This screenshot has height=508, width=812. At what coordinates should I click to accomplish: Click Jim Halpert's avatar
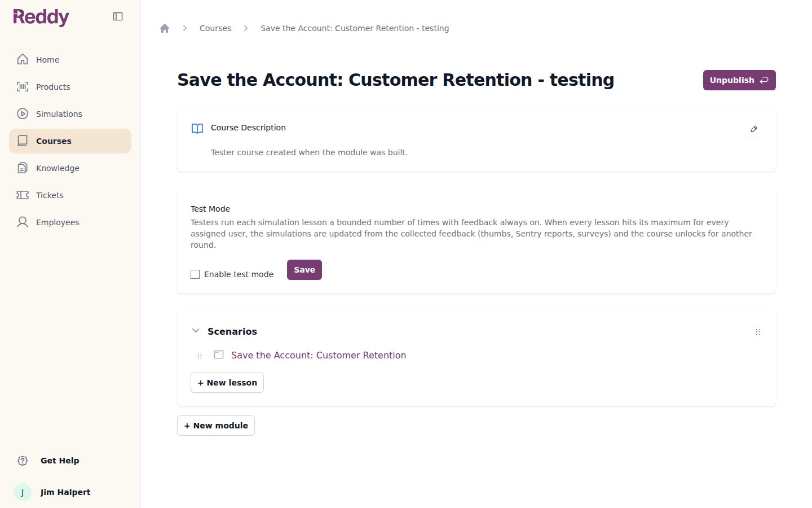[x=23, y=492]
